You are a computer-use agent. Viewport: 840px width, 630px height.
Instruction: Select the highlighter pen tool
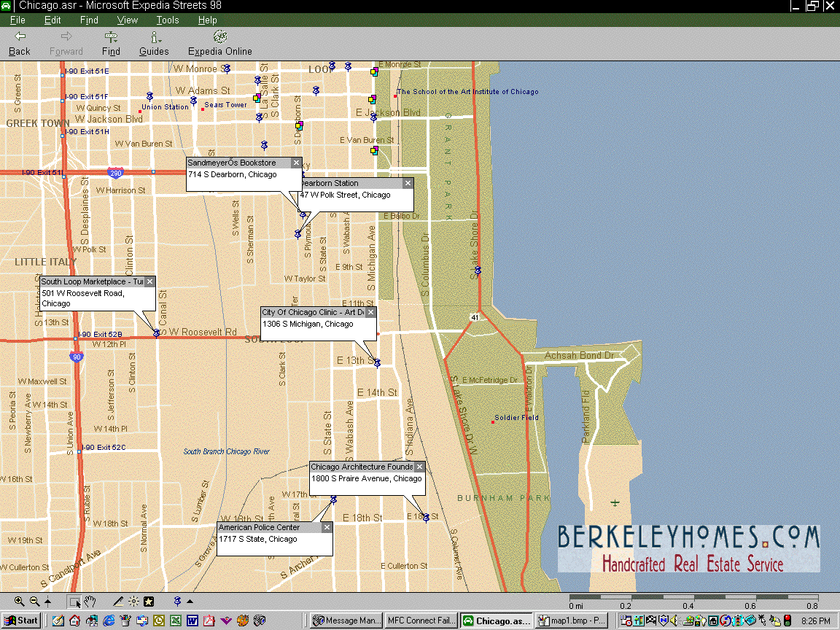pos(118,602)
